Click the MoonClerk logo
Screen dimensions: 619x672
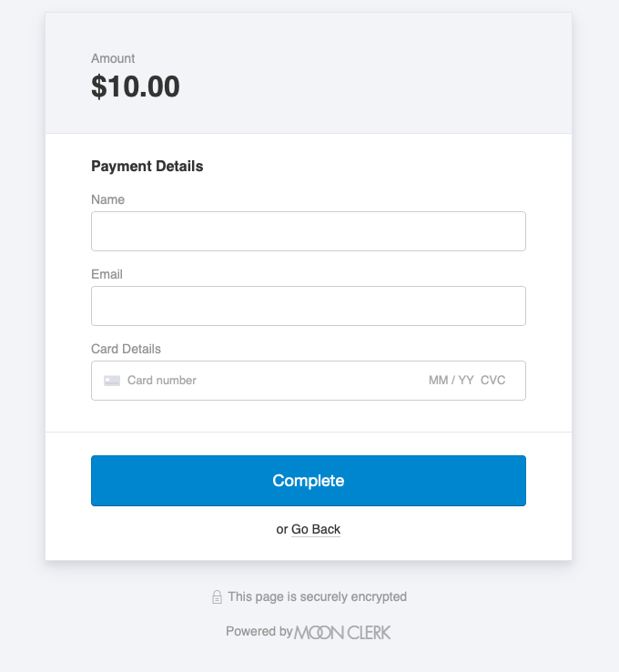pos(343,632)
